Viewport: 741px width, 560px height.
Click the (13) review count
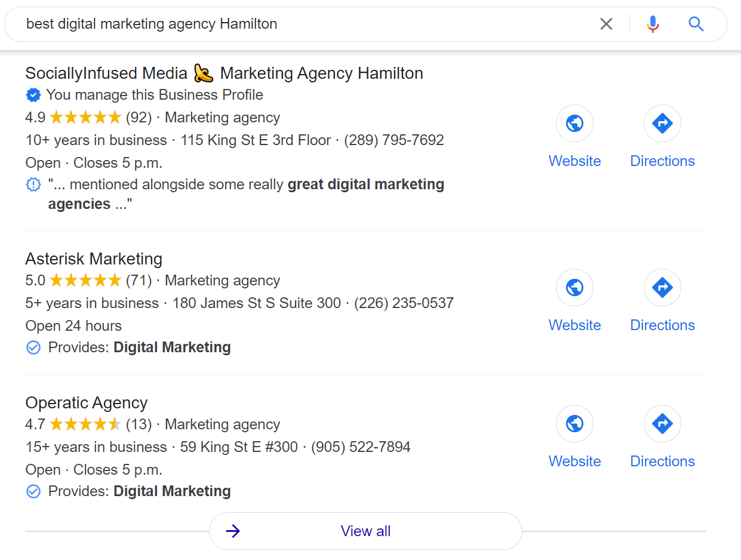(139, 424)
